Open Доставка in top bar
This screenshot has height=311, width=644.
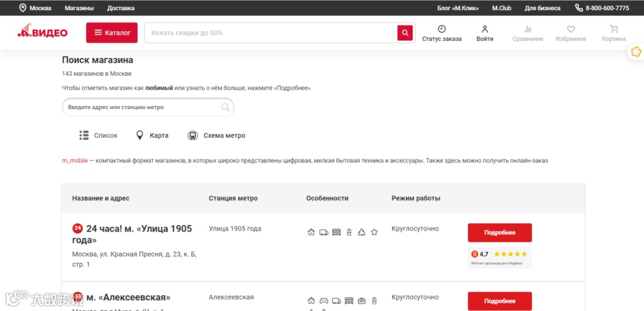point(120,8)
